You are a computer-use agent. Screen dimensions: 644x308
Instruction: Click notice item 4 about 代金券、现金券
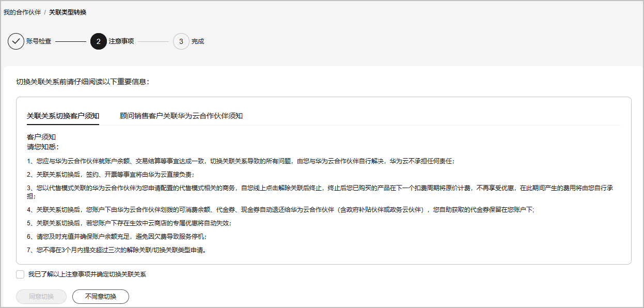[281, 210]
